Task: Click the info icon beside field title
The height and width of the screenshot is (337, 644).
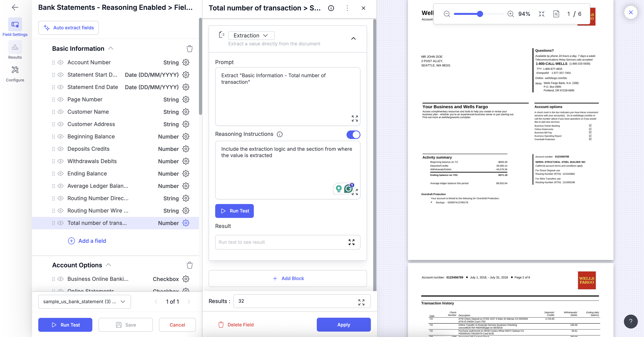Action: coord(331,8)
